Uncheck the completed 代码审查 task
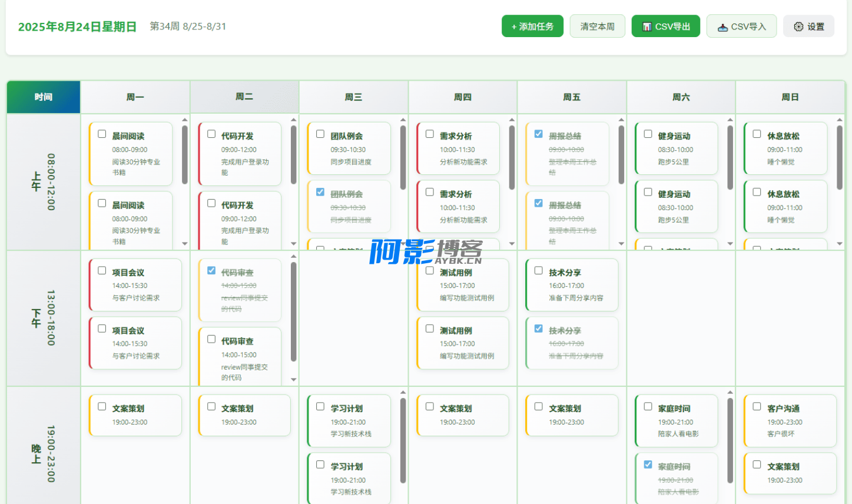852x504 pixels. click(x=211, y=271)
